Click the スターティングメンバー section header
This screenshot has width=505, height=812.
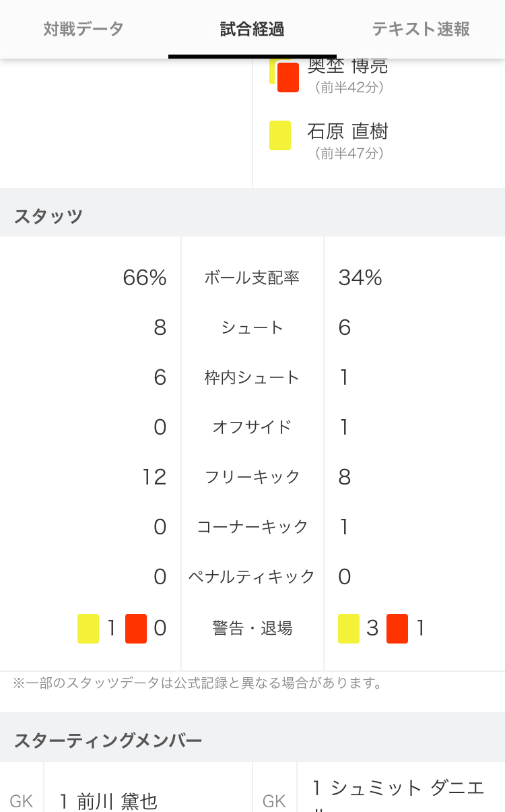click(x=108, y=741)
